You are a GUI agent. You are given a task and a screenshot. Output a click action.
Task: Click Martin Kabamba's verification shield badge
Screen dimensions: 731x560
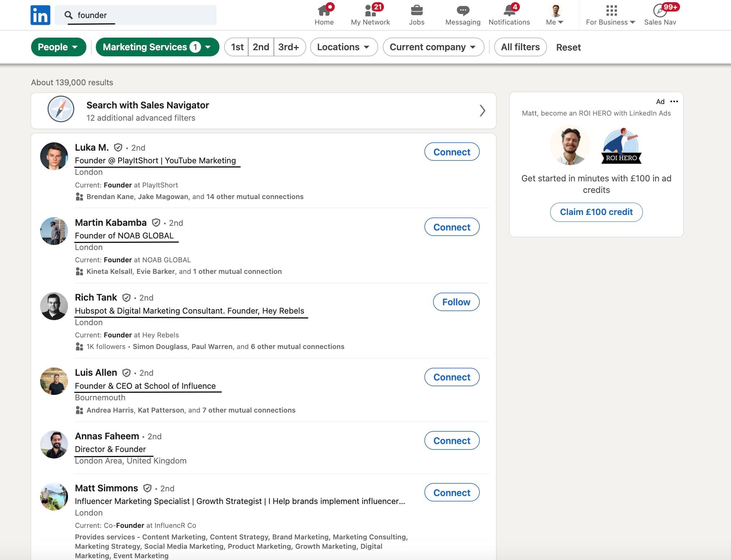point(156,223)
